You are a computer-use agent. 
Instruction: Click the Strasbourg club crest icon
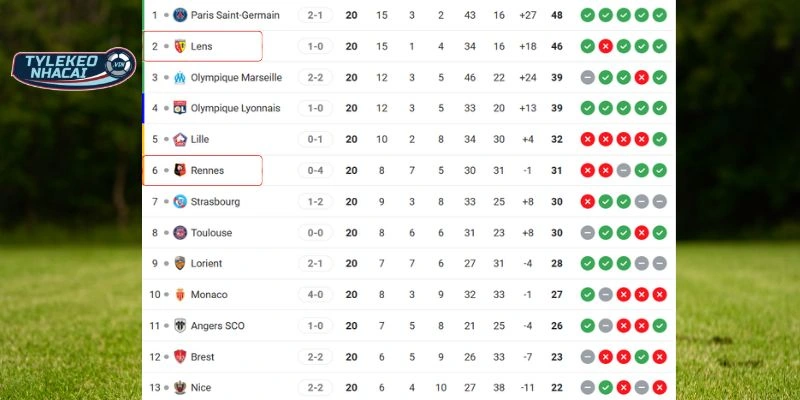[180, 201]
